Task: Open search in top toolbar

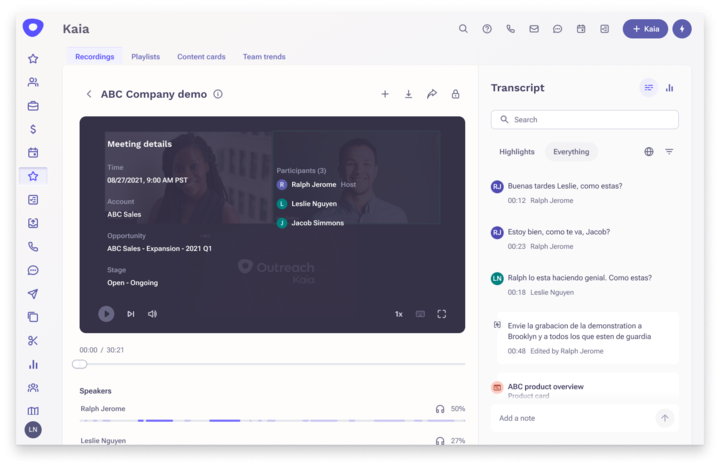Action: pyautogui.click(x=463, y=29)
